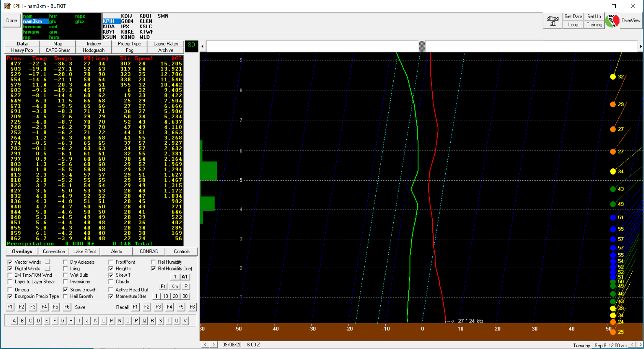Enable the Omega overlay checkbox
The image size is (644, 349).
(x=10, y=290)
